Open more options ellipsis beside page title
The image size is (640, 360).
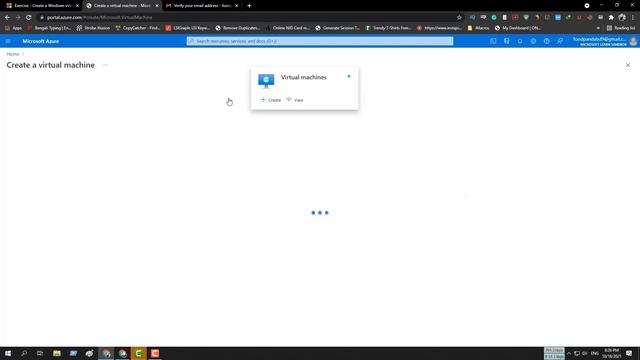coord(105,65)
